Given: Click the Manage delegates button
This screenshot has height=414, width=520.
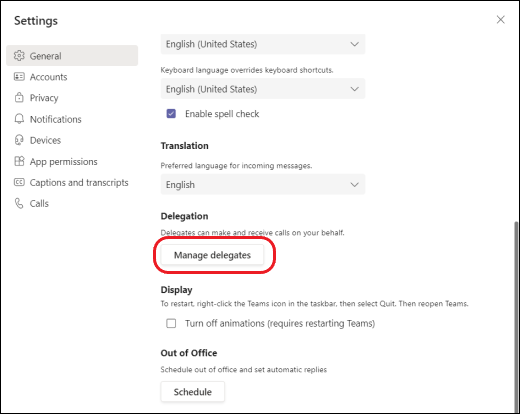Looking at the screenshot, I should tap(212, 255).
